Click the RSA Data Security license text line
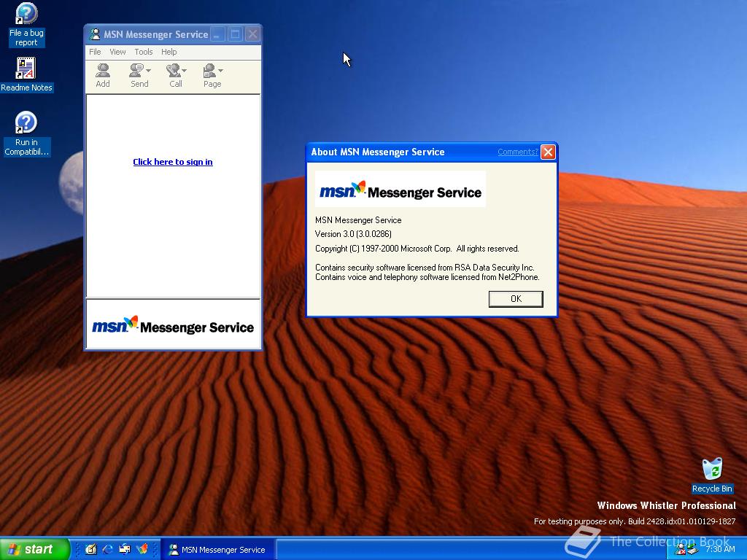 425,267
